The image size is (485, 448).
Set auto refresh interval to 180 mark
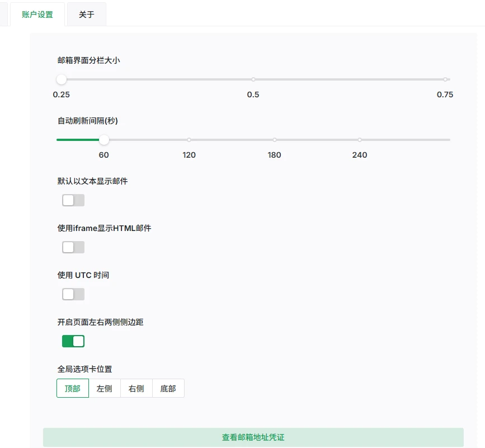(x=274, y=140)
